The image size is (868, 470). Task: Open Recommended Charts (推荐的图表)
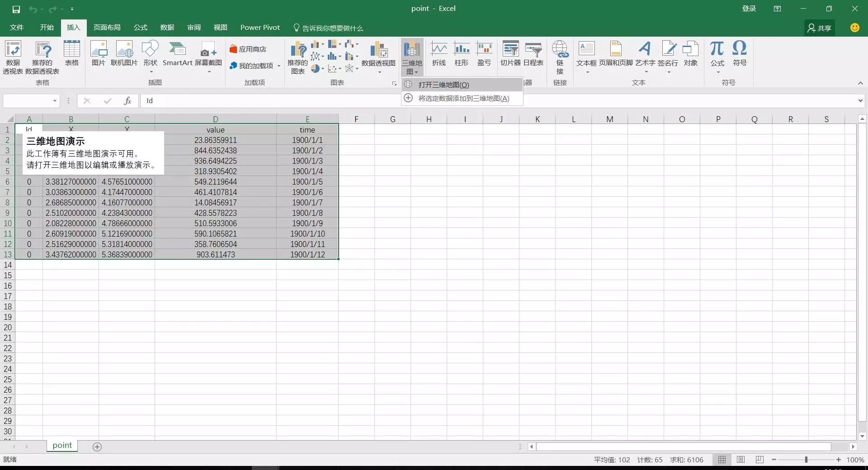[x=298, y=57]
